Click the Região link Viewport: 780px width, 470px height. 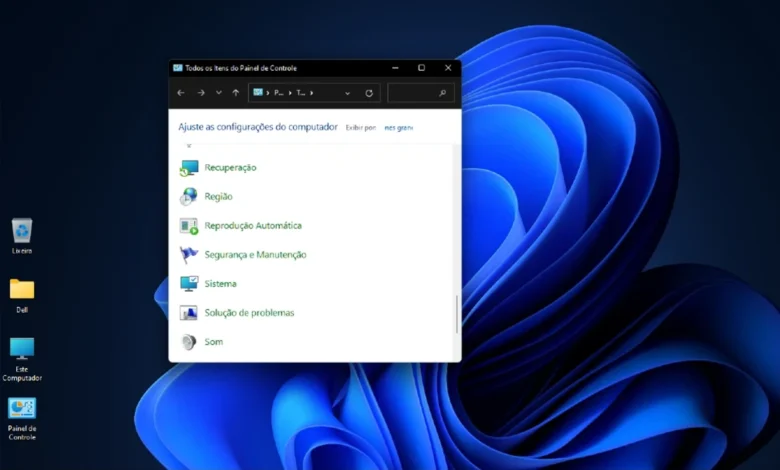tap(218, 196)
